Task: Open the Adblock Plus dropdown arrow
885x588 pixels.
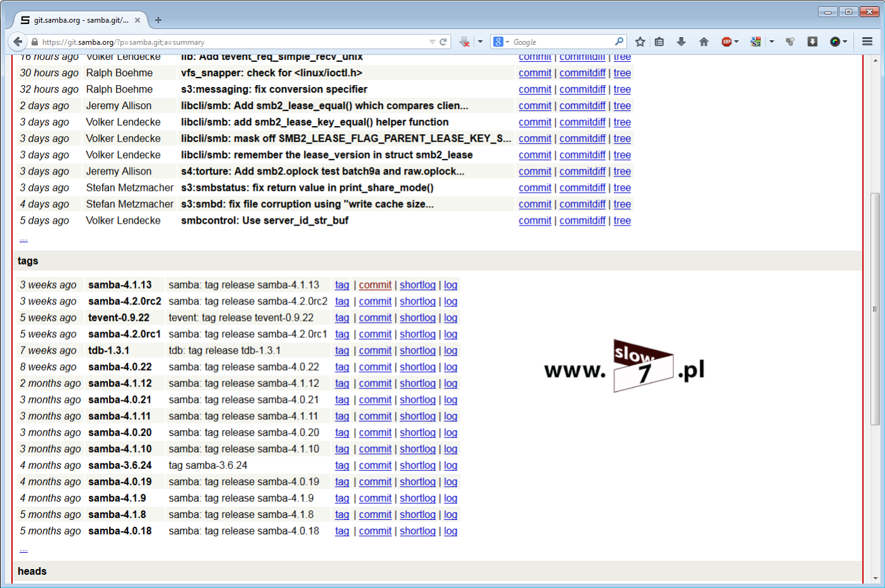Action: (736, 42)
